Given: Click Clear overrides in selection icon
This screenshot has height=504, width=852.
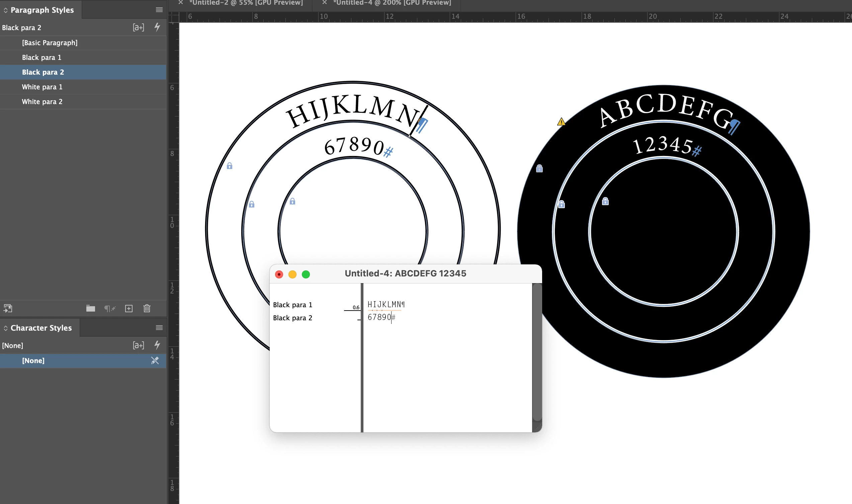Looking at the screenshot, I should click(110, 308).
